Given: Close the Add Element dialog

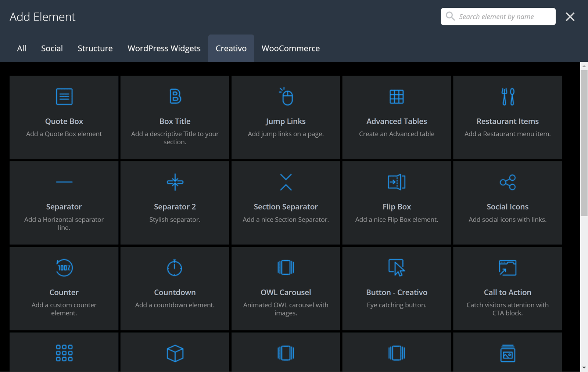Looking at the screenshot, I should 570,17.
